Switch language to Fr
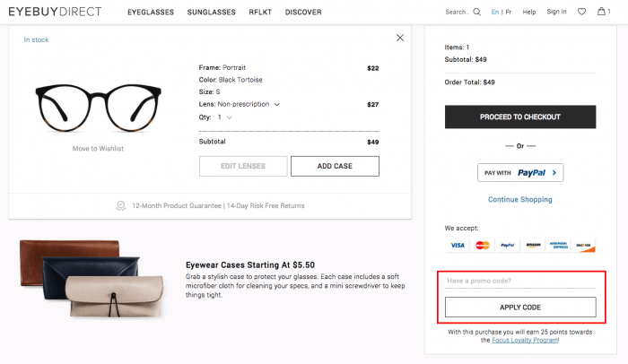 509,13
